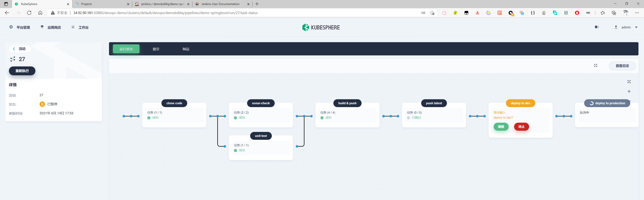Zoom in the pipeline graph with plus icon
Viewport: 644px width, 200px height.
click(629, 92)
